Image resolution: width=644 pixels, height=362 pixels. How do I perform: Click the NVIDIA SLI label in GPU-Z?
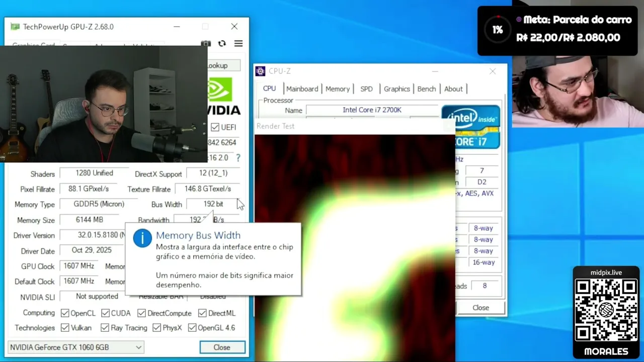[37, 298]
